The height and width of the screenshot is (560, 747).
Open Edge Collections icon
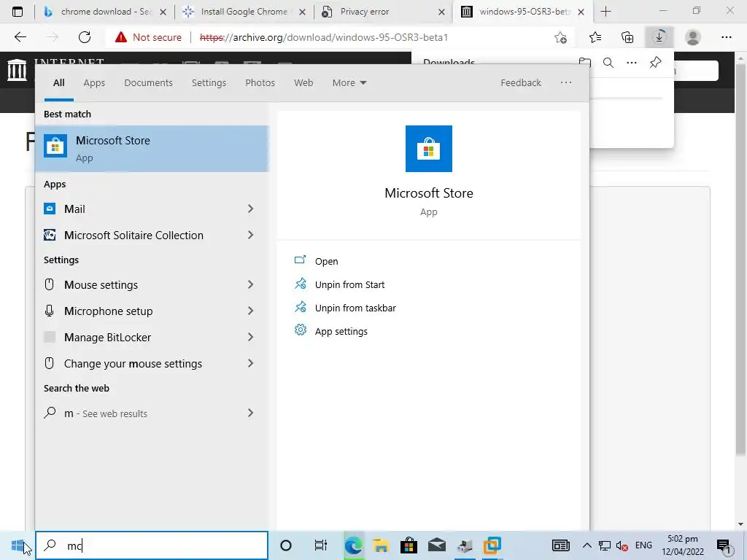(x=627, y=37)
